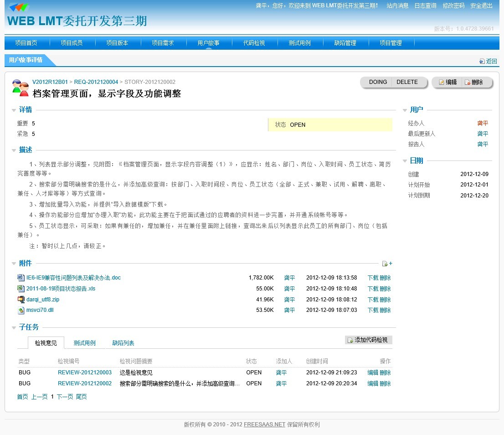
Task: Click the Word document icon for IE6-IE9 file
Action: (x=21, y=278)
